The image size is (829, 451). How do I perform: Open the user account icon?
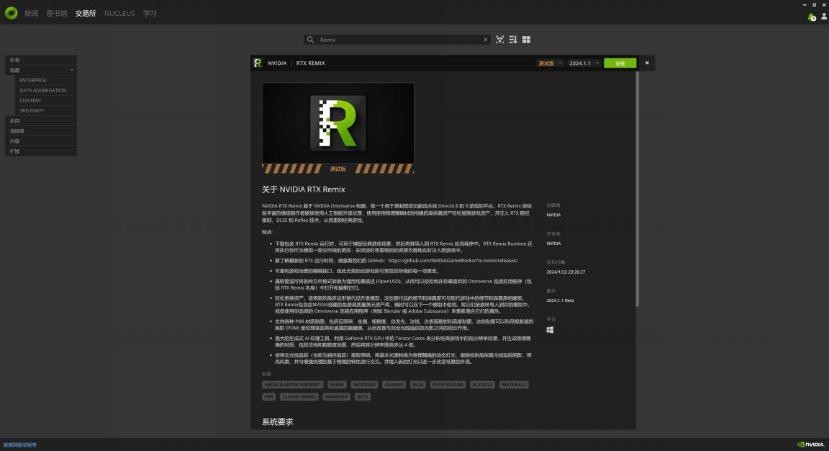pyautogui.click(x=824, y=17)
